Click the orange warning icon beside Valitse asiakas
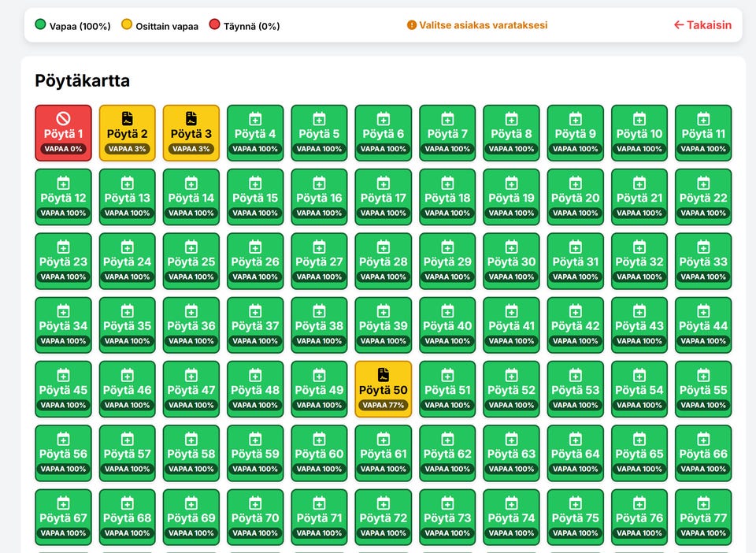The width and height of the screenshot is (756, 553). pos(412,25)
